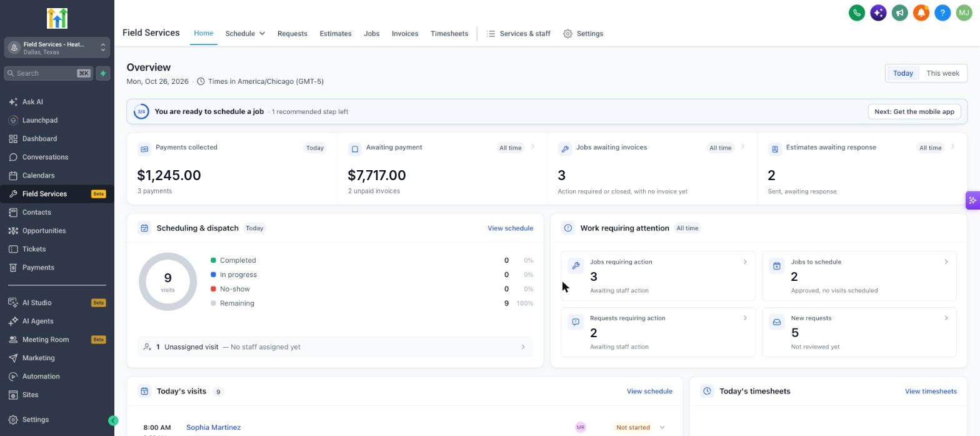Click the green lightning quick actions icon
Viewport: 980px width, 436px height.
point(103,73)
